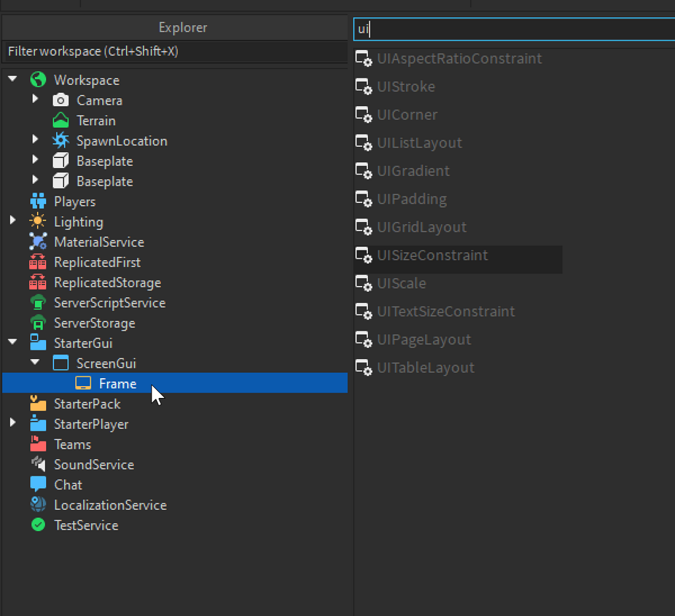Click the StarterPack icon
The height and width of the screenshot is (616, 675).
(x=38, y=403)
